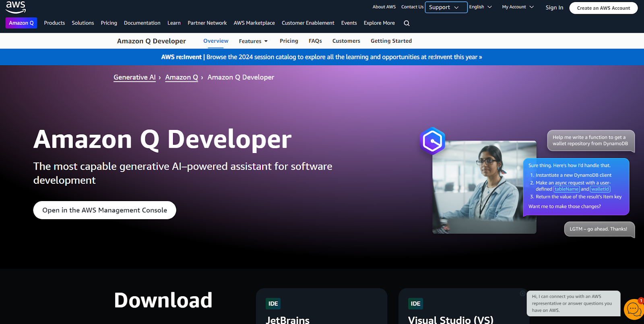Click the AWS re:Invent banner link
The image size is (644, 324).
click(x=322, y=57)
